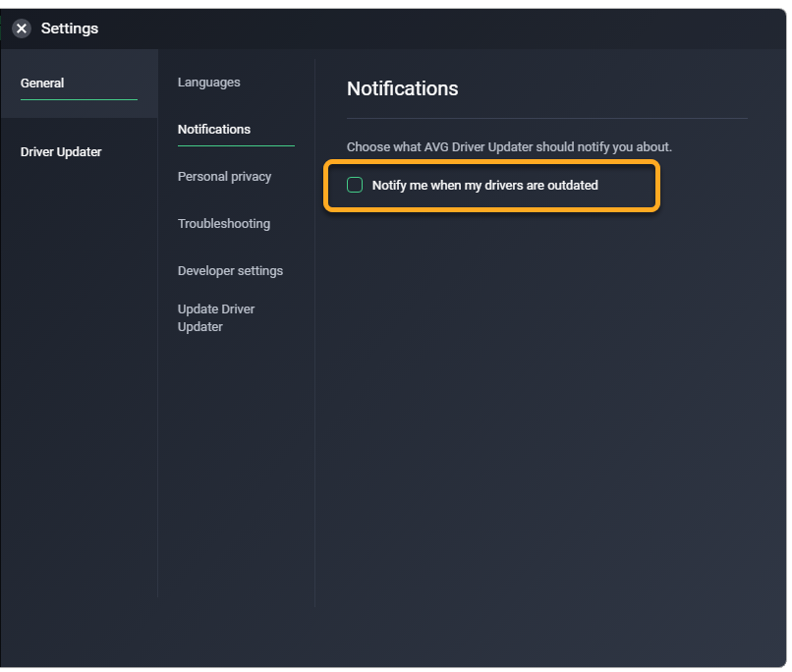Open the Languages settings section
The width and height of the screenshot is (792, 672).
208,83
